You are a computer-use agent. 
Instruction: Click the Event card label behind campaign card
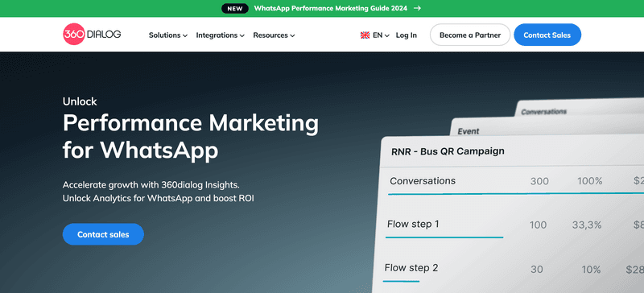[469, 131]
